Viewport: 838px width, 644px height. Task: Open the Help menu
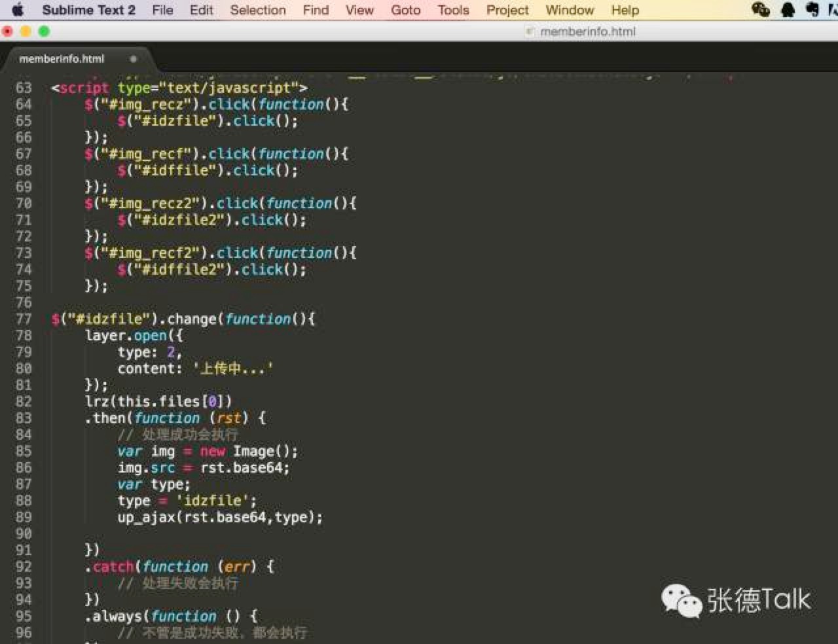tap(625, 10)
